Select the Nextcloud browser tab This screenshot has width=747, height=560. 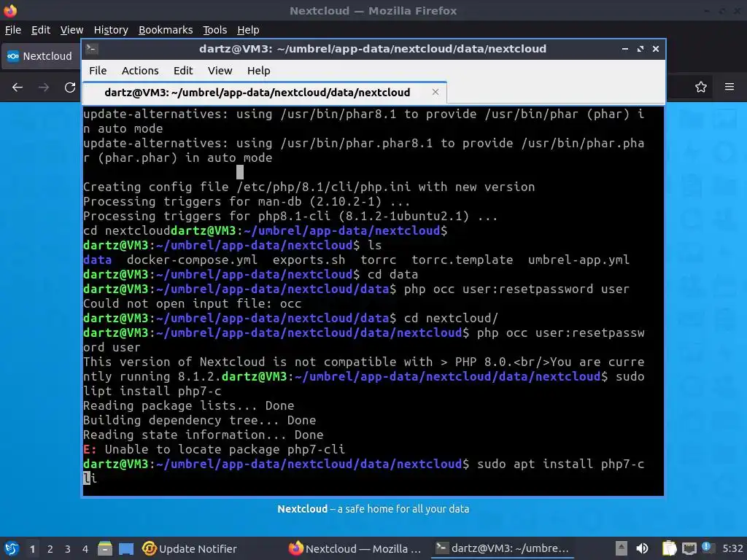tap(41, 56)
